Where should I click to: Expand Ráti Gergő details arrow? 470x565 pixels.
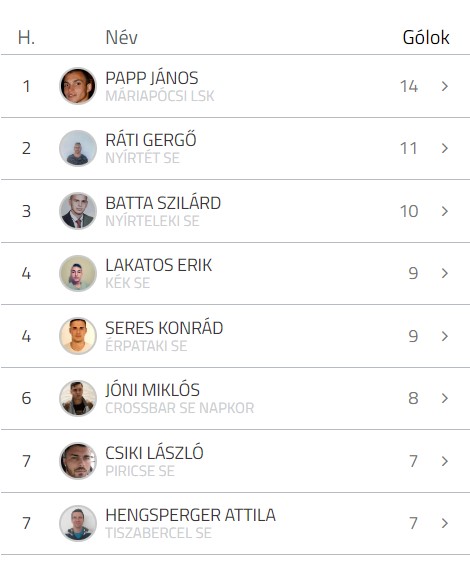click(445, 148)
